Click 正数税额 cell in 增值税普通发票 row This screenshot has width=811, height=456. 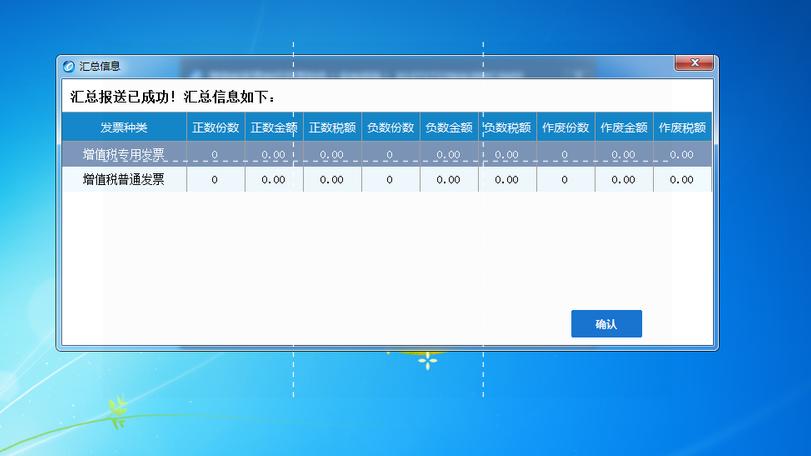tap(332, 179)
